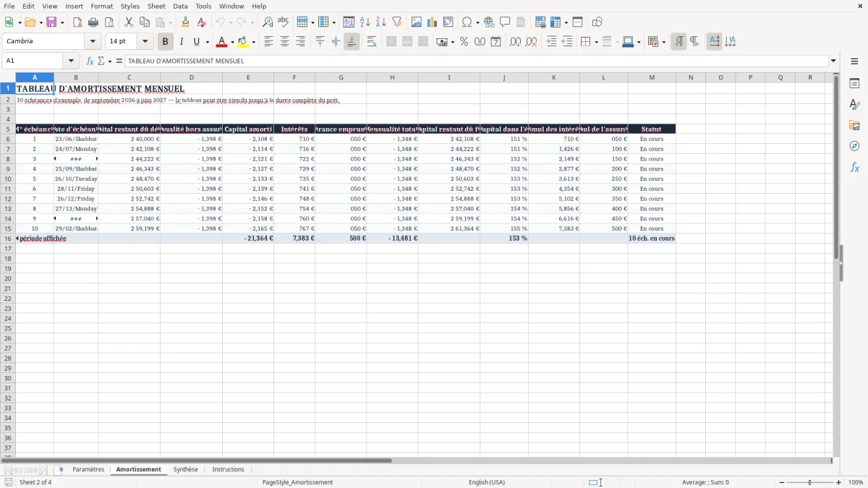The height and width of the screenshot is (488, 868).
Task: Toggle Underline formatting
Action: pyautogui.click(x=196, y=42)
